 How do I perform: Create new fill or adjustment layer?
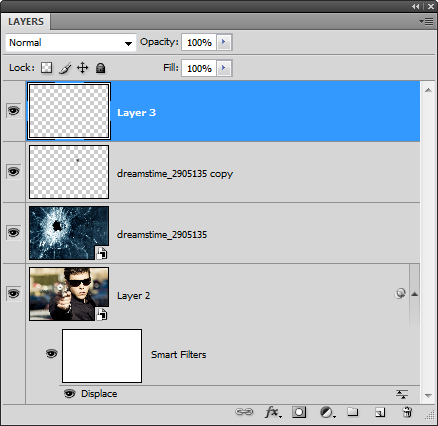point(327,412)
